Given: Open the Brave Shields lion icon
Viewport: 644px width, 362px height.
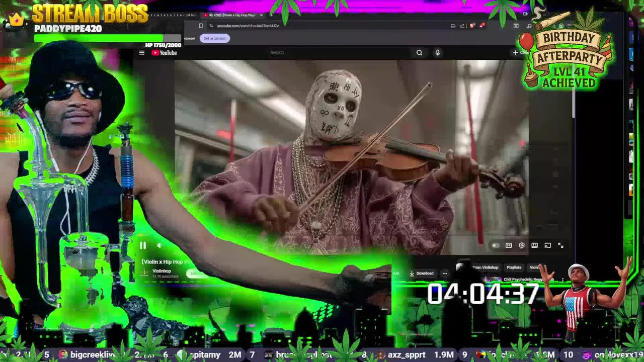Looking at the screenshot, I should click(472, 26).
